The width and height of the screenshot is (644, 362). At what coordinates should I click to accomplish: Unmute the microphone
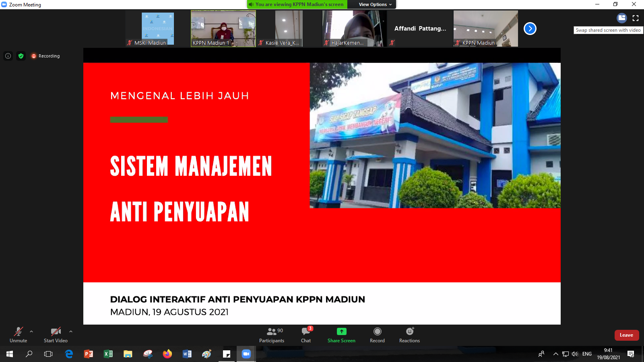19,335
